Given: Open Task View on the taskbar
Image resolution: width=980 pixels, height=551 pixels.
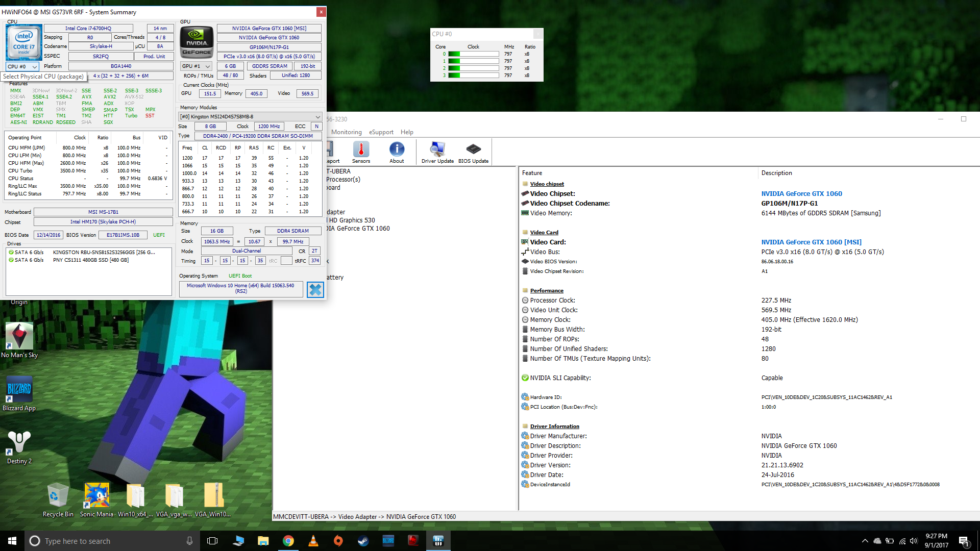Looking at the screenshot, I should click(212, 541).
